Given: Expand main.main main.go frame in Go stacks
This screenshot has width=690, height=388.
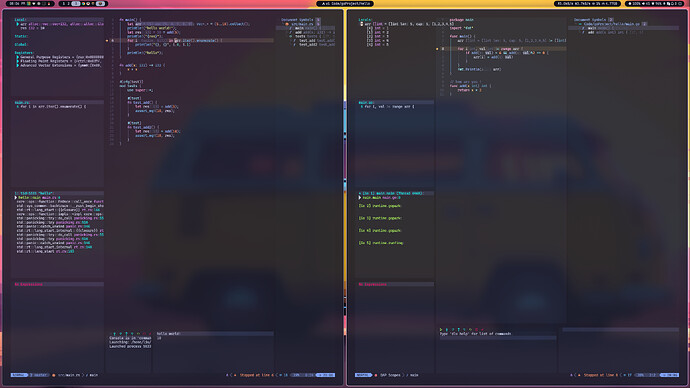Looking at the screenshot, I should pos(360,198).
